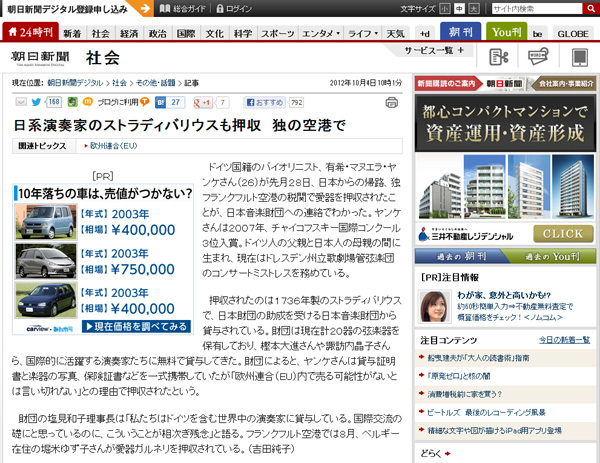Select small 小 text size
The height and width of the screenshot is (463, 600).
click(x=445, y=9)
